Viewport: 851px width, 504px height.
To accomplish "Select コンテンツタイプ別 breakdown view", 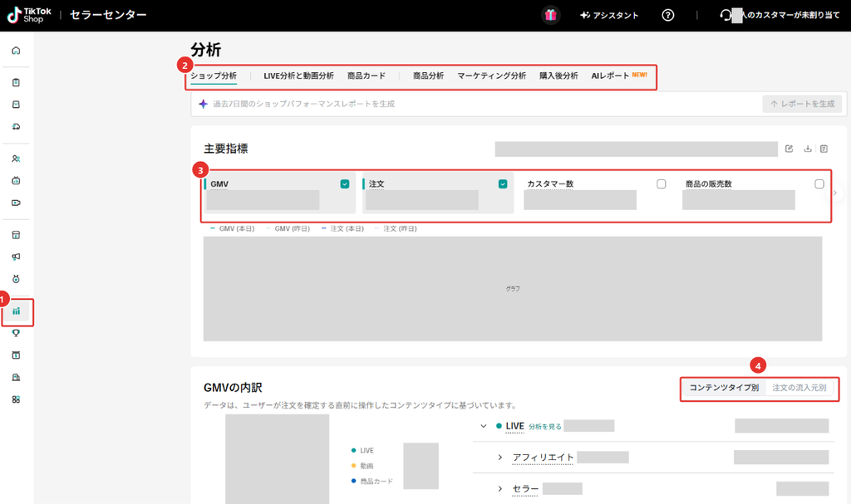I will click(724, 388).
